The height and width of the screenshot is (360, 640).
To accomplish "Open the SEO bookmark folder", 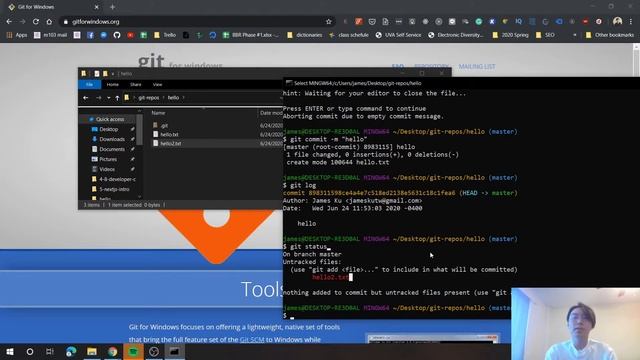I will (545, 35).
